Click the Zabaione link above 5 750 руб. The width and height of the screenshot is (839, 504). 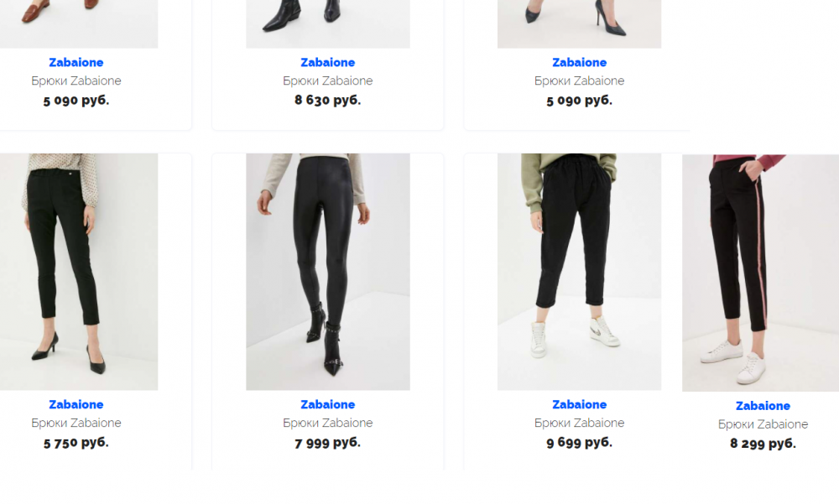76,404
